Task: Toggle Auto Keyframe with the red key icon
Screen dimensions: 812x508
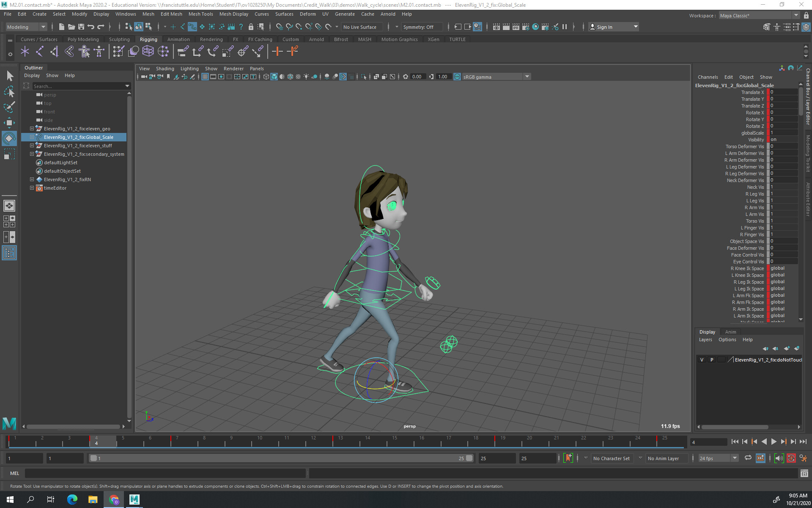Action: (791, 459)
